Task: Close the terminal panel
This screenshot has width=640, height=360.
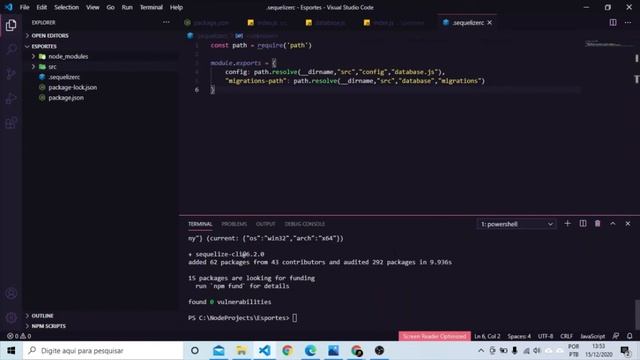Action: (x=628, y=224)
